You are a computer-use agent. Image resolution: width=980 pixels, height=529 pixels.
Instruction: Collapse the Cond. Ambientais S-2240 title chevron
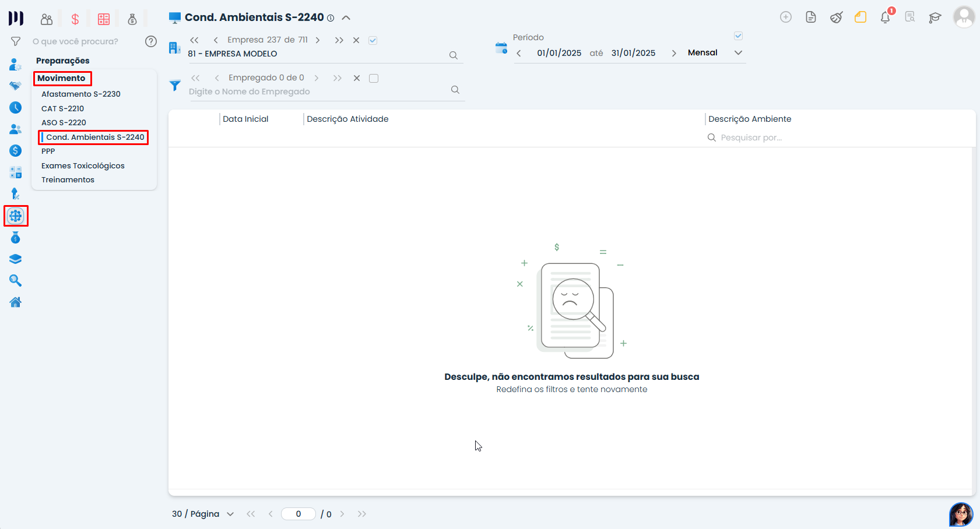[346, 18]
